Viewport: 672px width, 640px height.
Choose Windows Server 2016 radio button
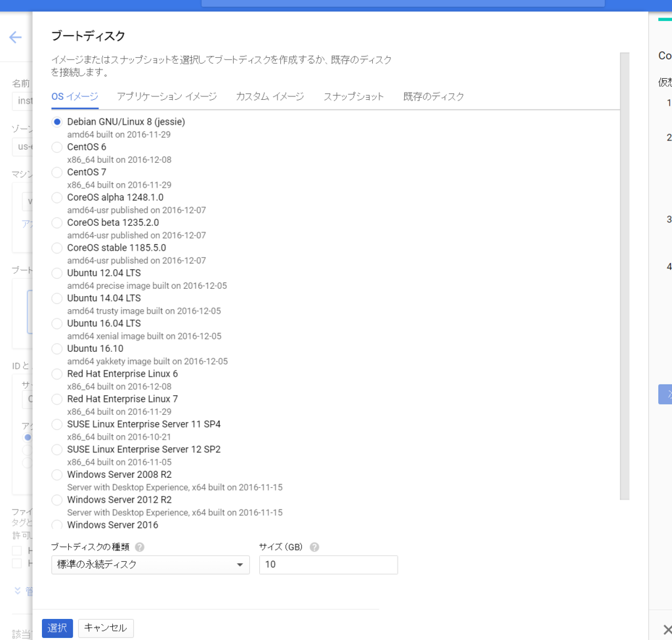tap(57, 525)
